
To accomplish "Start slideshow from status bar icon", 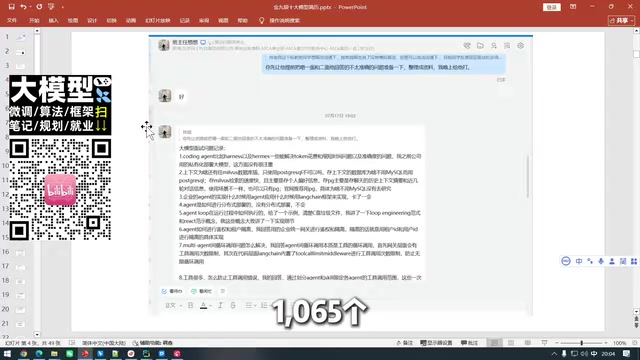I will [x=544, y=343].
